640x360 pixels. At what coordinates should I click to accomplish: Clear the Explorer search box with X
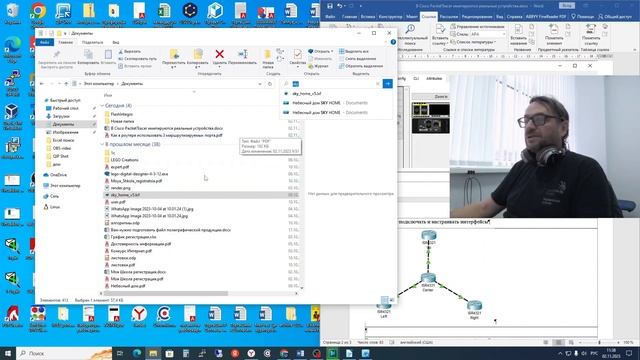[x=378, y=84]
